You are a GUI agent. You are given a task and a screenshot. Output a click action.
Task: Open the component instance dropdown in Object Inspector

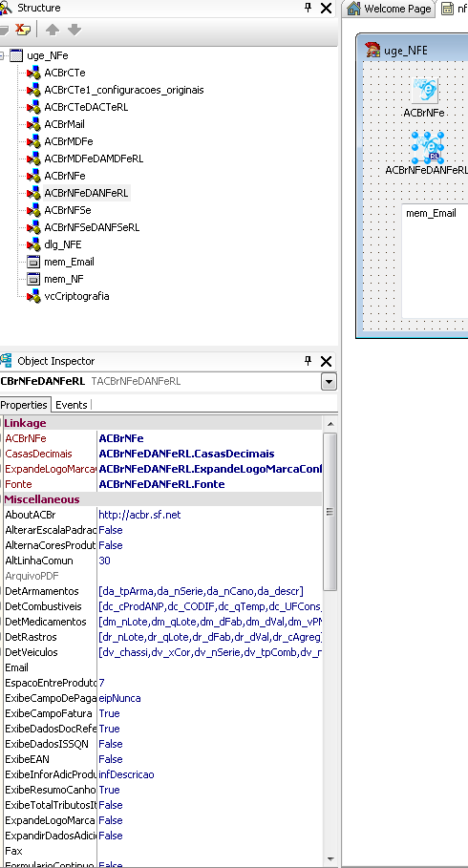pos(329,381)
